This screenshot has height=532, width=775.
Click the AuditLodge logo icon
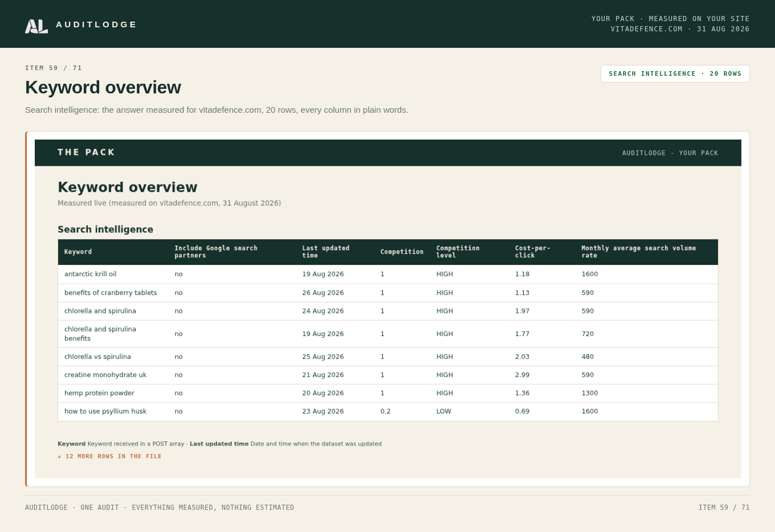click(36, 26)
